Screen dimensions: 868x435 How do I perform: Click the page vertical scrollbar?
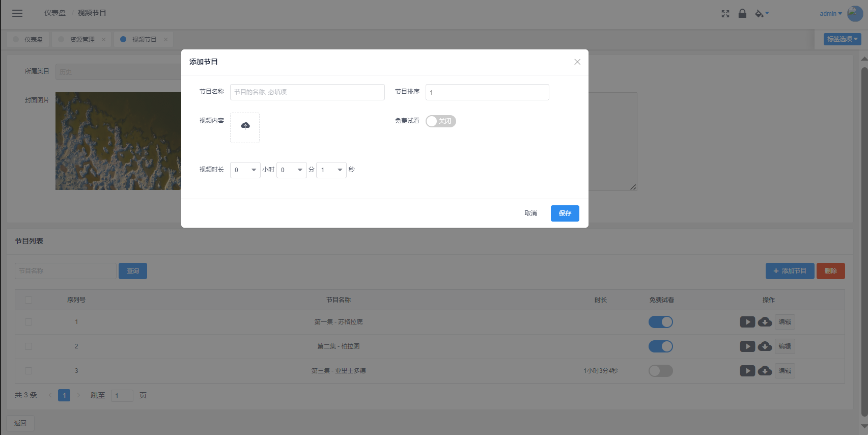click(864, 242)
